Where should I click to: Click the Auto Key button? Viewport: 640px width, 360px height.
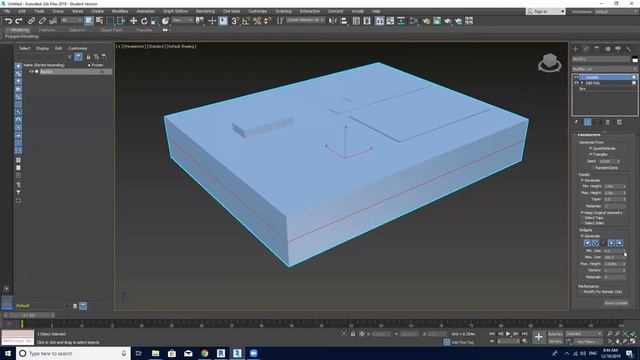coord(555,334)
